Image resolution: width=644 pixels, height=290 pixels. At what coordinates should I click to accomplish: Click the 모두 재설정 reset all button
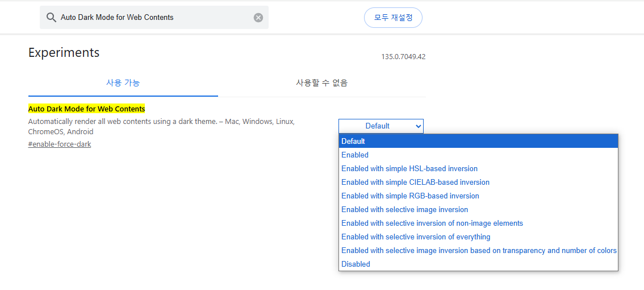(393, 18)
